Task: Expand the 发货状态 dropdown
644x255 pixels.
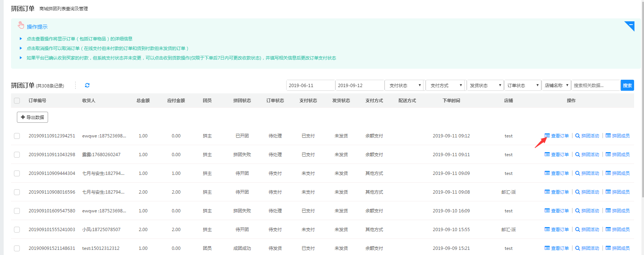Action: [485, 85]
